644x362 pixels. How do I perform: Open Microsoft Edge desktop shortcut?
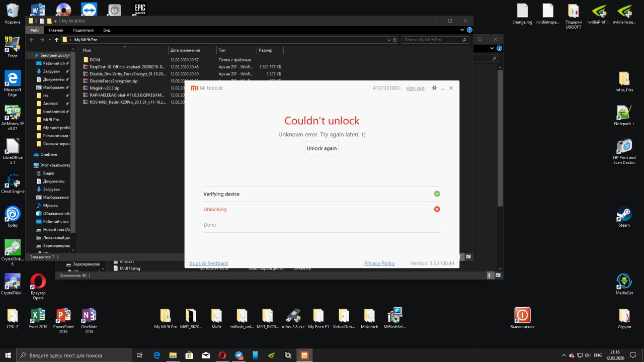pos(13,83)
